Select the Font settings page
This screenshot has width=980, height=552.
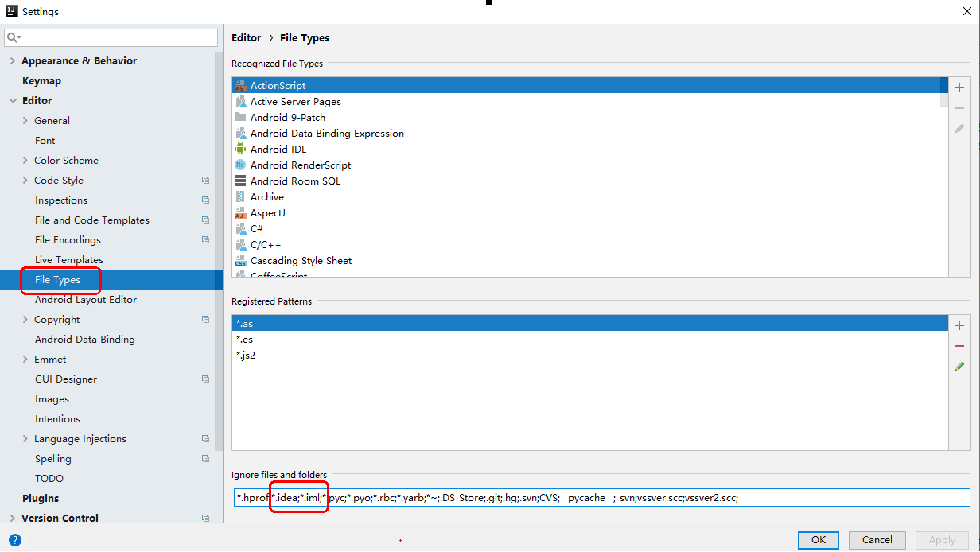(45, 141)
